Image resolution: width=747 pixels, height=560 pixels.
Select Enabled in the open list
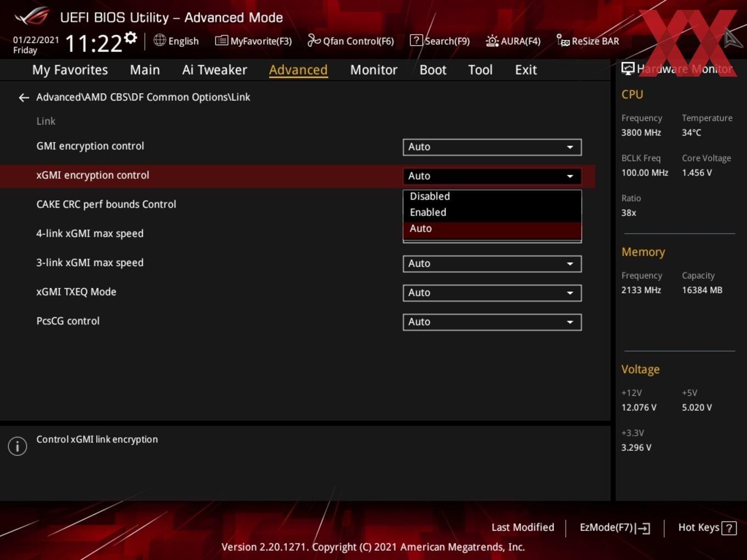(492, 212)
